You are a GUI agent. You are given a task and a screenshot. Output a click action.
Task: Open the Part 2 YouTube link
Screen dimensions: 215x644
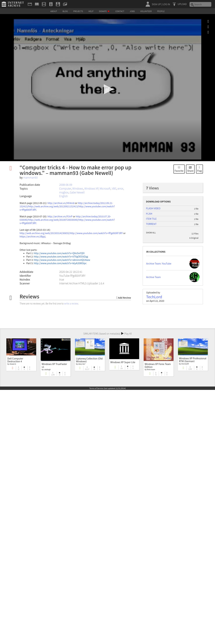(x=61, y=256)
